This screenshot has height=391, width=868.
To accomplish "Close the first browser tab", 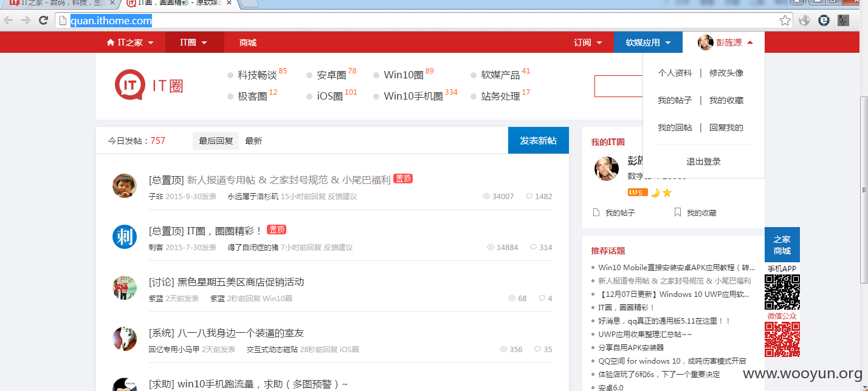I will [x=112, y=3].
